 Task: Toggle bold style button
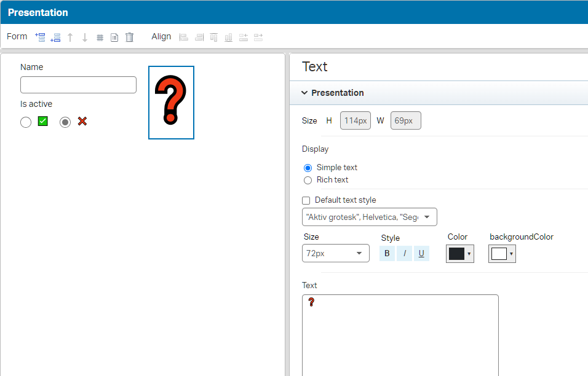click(387, 253)
